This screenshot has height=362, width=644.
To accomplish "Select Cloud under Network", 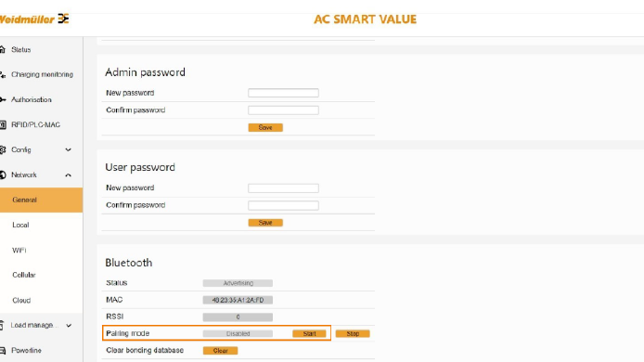I will click(21, 301).
